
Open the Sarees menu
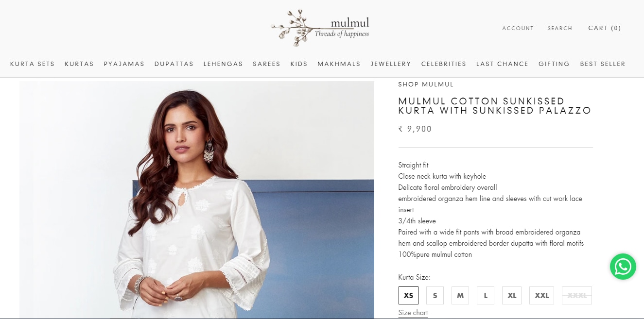tap(266, 64)
